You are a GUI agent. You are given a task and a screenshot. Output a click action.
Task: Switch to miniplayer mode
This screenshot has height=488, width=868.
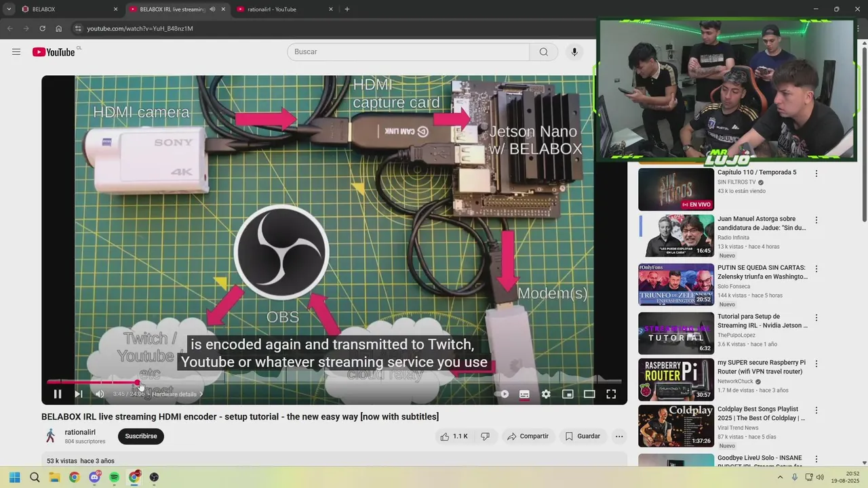(x=568, y=394)
